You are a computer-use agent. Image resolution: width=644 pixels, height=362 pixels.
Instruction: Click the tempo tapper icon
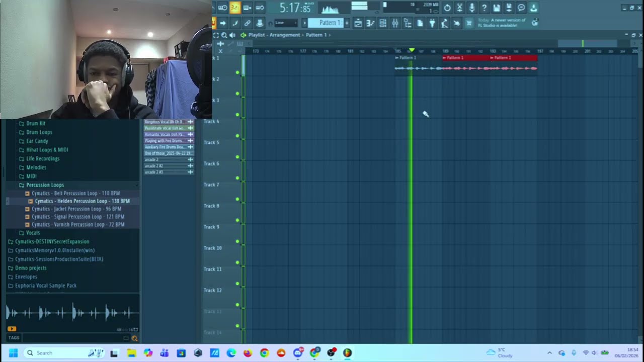[x=444, y=23]
